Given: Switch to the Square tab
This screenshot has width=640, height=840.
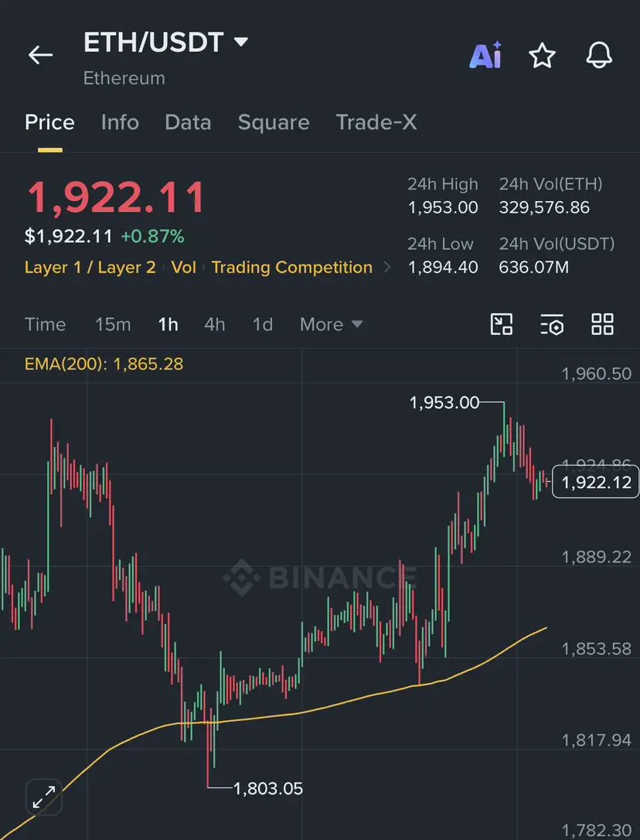Looking at the screenshot, I should pyautogui.click(x=274, y=122).
